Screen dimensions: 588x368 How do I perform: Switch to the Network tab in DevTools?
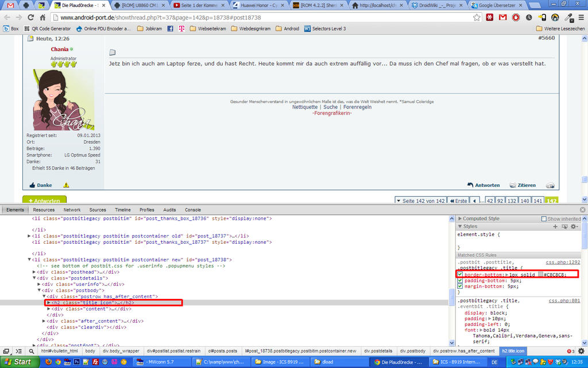(x=72, y=210)
